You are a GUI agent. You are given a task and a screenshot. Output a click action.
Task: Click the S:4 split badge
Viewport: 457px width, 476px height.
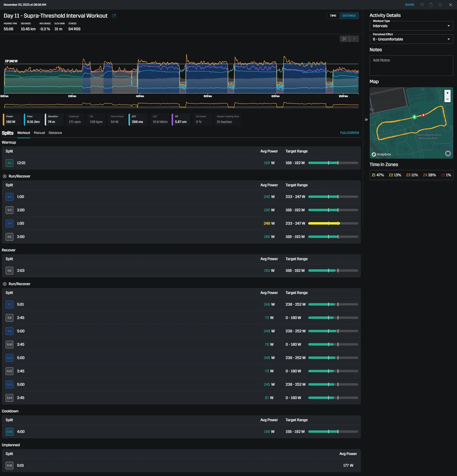click(x=10, y=223)
